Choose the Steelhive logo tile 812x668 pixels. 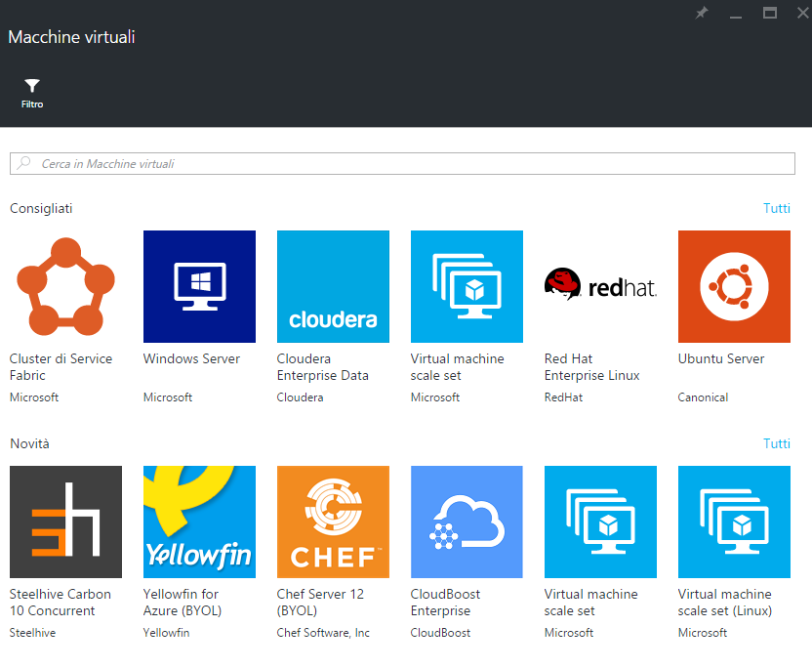(65, 522)
